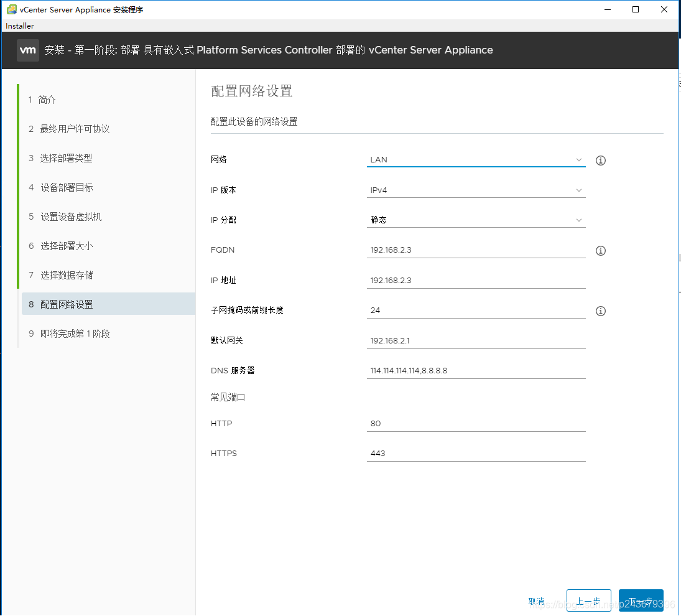Click 取消 to cancel installation
This screenshot has height=616, width=681.
pos(536,601)
